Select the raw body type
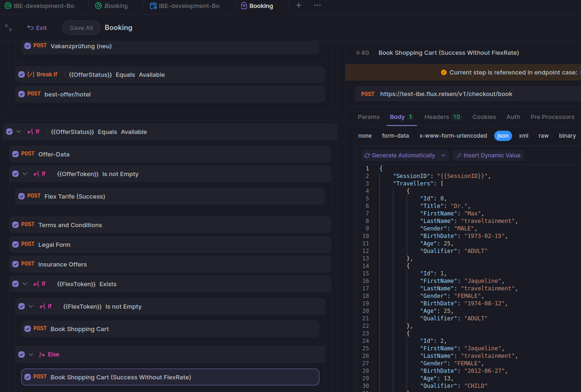 pyautogui.click(x=543, y=136)
